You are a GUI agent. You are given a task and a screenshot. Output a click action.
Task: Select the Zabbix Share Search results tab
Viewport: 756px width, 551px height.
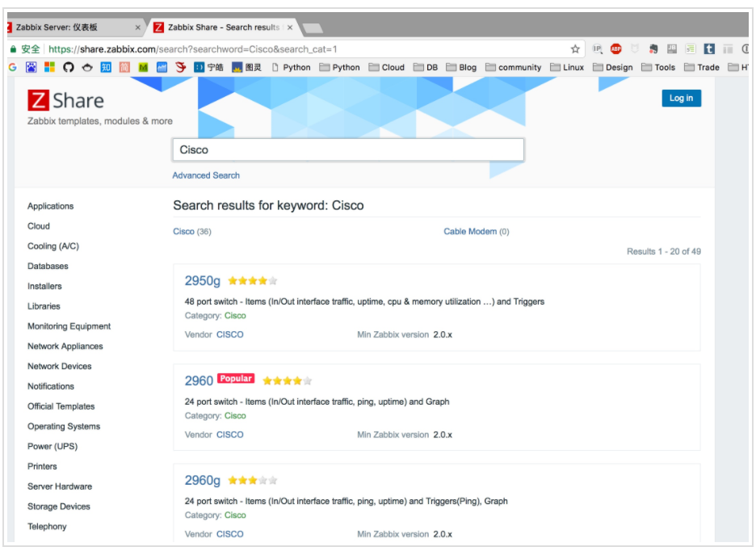tap(222, 27)
